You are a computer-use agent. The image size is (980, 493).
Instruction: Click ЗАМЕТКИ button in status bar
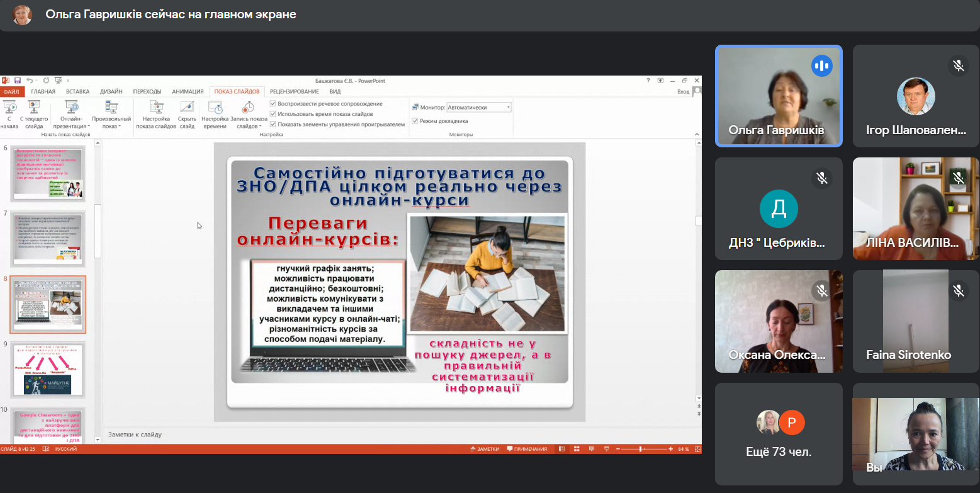tap(484, 449)
